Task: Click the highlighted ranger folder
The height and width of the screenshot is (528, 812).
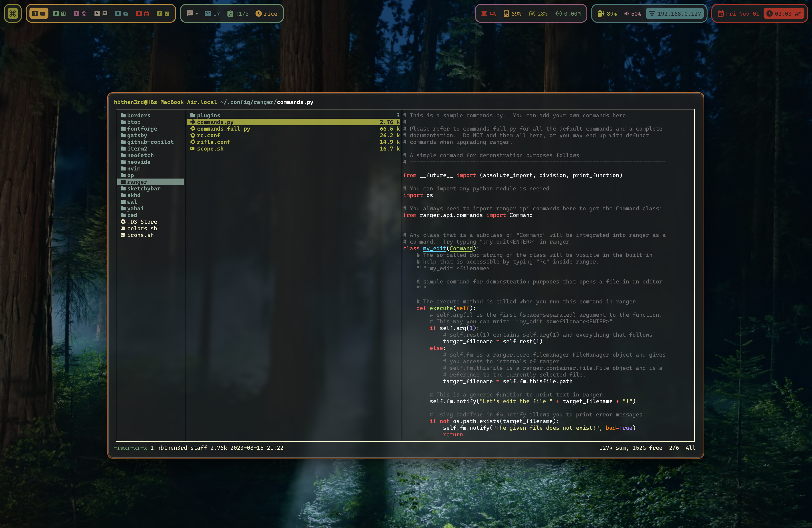Action: [151, 182]
